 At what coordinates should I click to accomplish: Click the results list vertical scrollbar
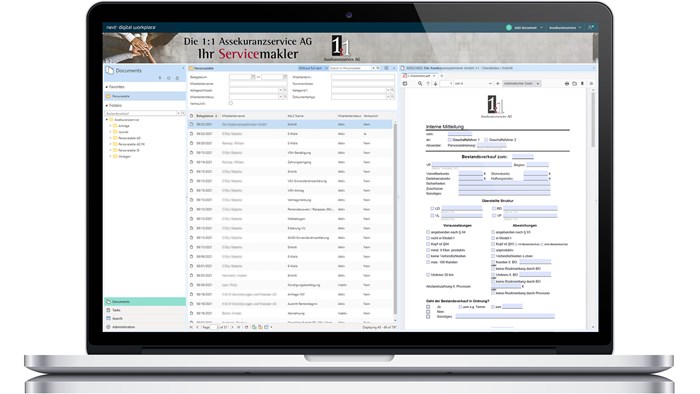pyautogui.click(x=395, y=219)
